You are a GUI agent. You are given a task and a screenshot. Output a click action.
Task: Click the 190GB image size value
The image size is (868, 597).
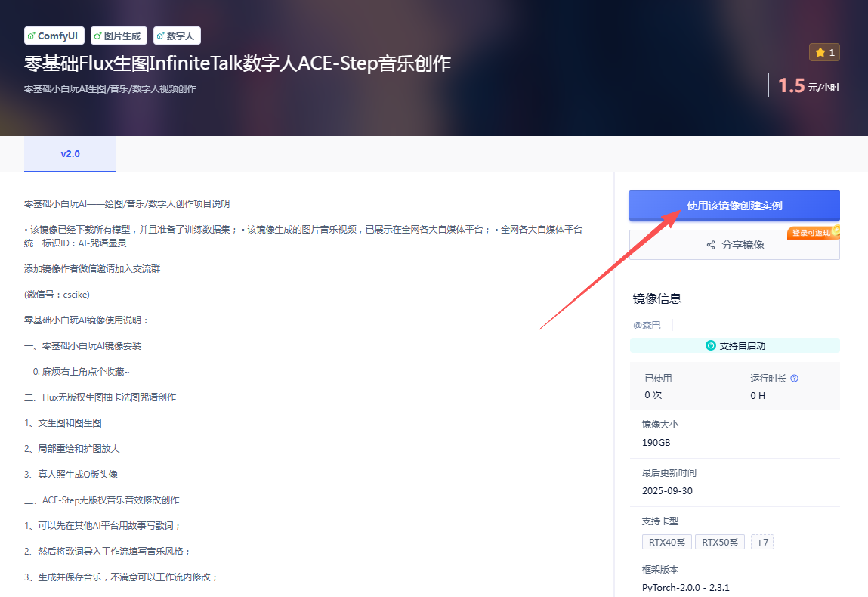[x=656, y=443]
